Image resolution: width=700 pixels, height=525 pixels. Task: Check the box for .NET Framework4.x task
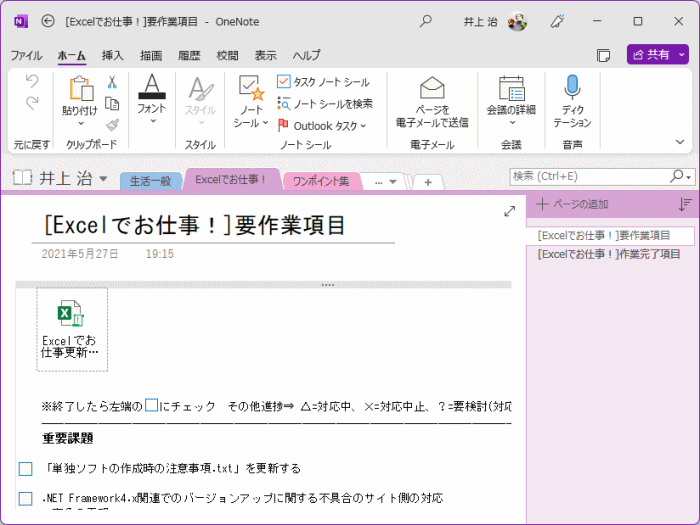click(x=25, y=498)
